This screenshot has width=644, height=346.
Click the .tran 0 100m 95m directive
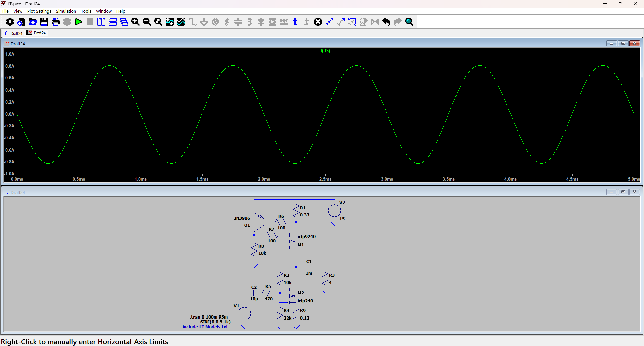point(209,317)
